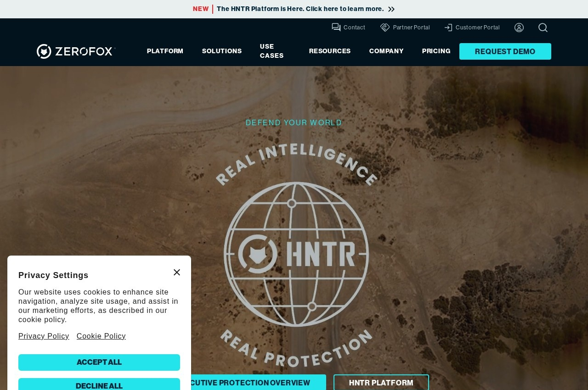Accept all cookies
The height and width of the screenshot is (390, 588).
(99, 362)
